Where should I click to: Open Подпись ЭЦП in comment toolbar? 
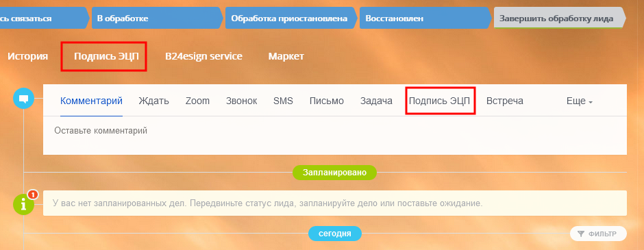[439, 101]
